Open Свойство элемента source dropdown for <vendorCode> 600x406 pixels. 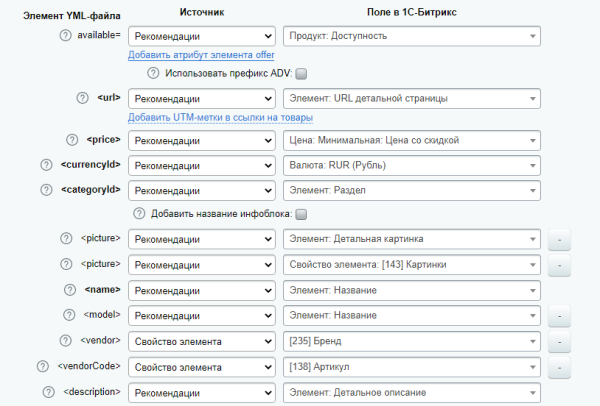(202, 367)
